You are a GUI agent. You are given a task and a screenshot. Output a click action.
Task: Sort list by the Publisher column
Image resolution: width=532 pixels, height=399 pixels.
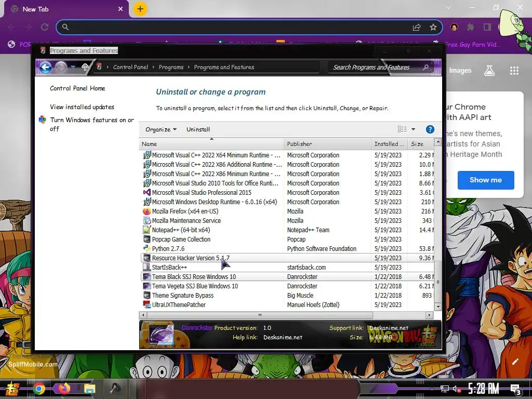tap(327, 144)
